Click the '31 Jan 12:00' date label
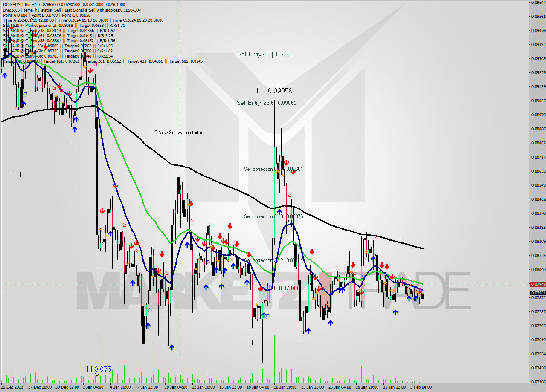Viewport: 546px width, 392px height. tap(395, 387)
